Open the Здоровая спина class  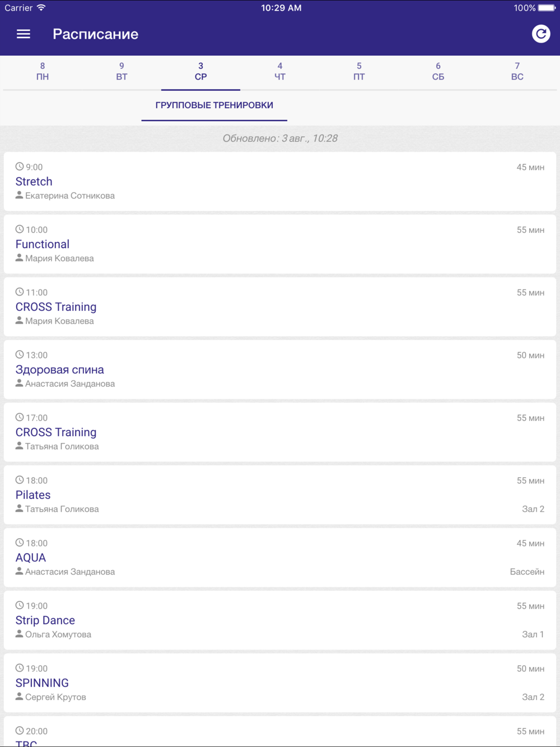click(280, 370)
